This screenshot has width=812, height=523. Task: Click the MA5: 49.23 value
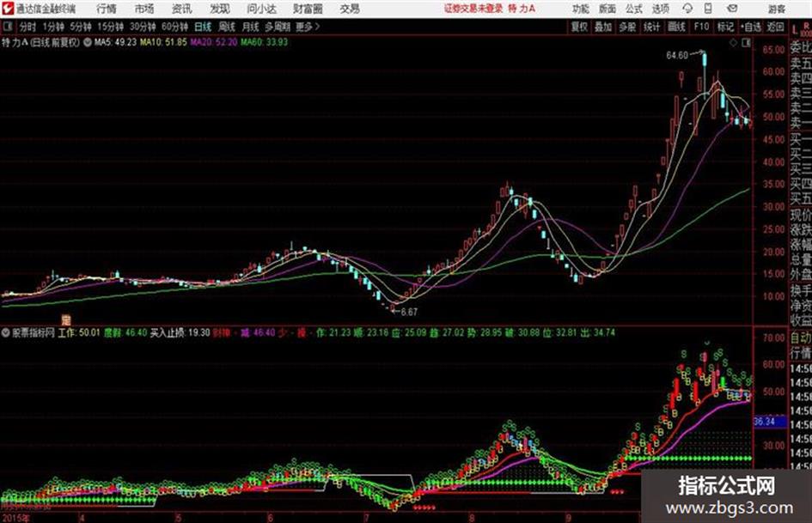click(x=115, y=42)
